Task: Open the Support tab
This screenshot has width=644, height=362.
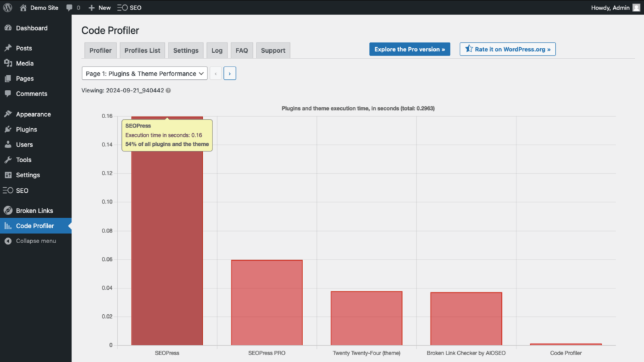Action: click(273, 50)
